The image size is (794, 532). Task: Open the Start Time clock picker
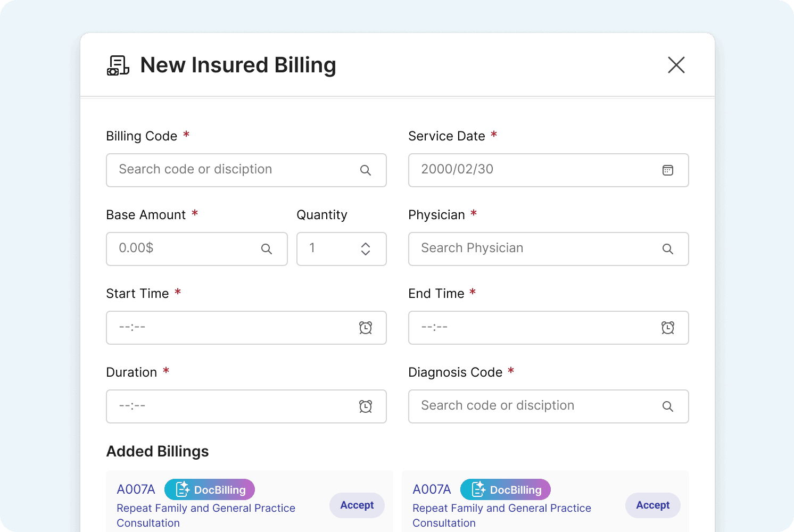coord(365,328)
